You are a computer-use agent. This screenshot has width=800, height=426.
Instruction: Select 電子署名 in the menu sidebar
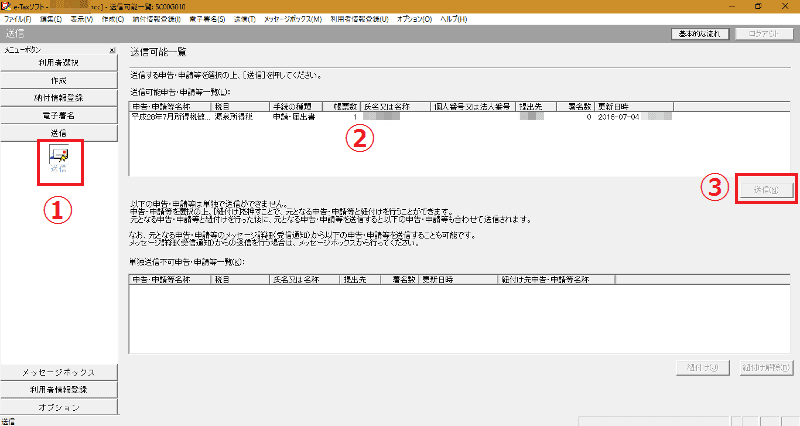tap(59, 115)
